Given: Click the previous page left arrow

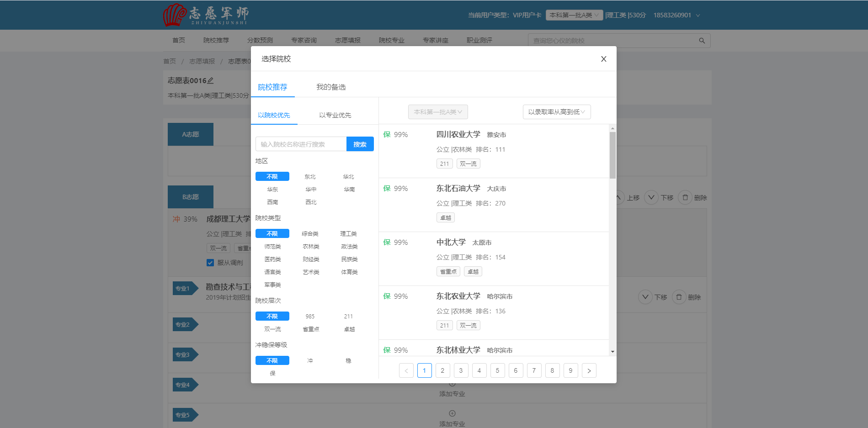Looking at the screenshot, I should pos(406,370).
